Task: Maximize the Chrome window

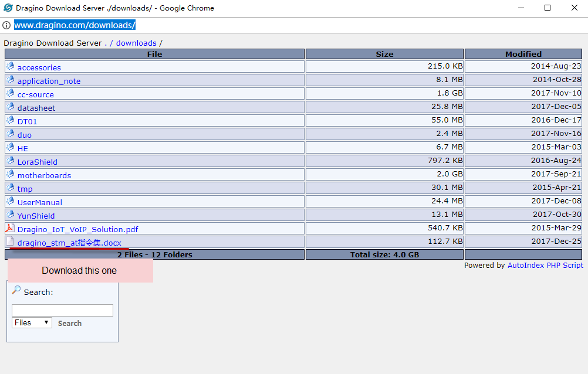Action: coord(548,8)
